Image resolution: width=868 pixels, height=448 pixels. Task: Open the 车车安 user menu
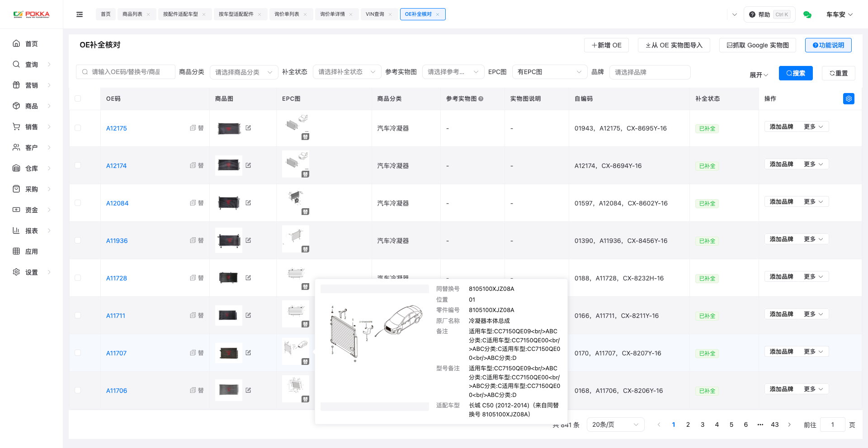click(x=840, y=14)
